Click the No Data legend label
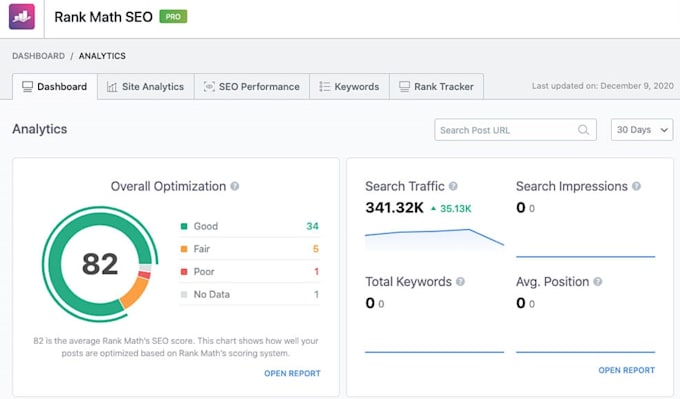 click(x=212, y=294)
